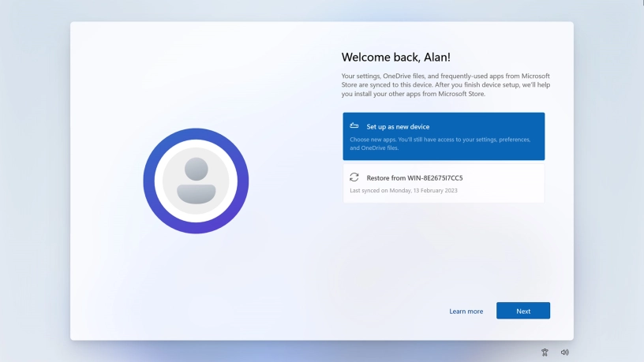
Task: Open the Learn more link
Action: click(x=466, y=312)
